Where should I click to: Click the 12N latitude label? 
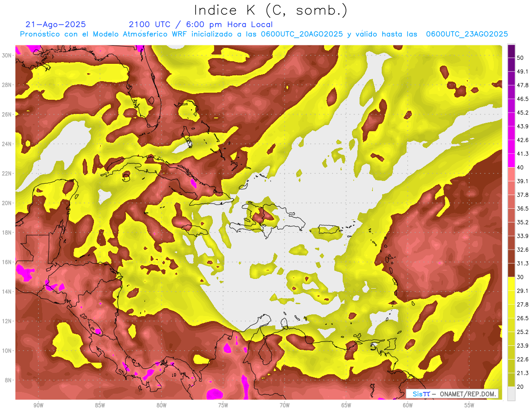(x=7, y=321)
